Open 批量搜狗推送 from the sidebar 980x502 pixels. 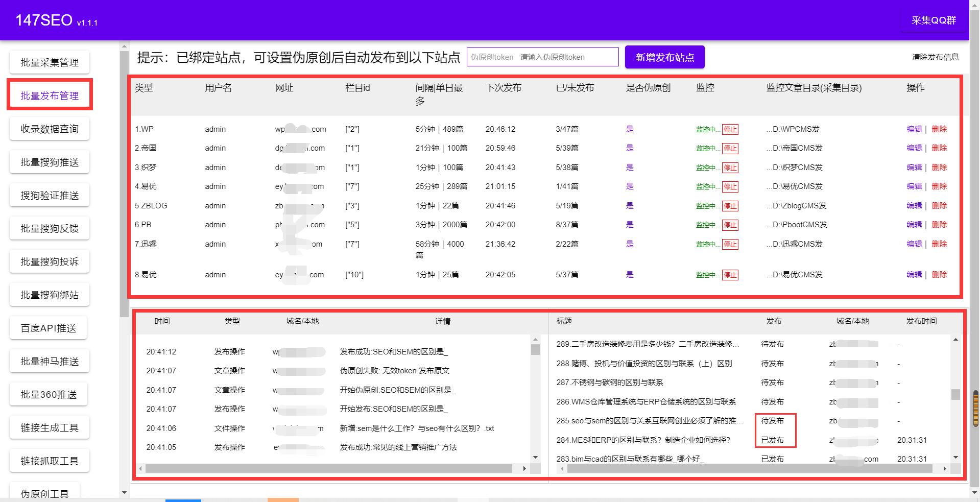49,161
